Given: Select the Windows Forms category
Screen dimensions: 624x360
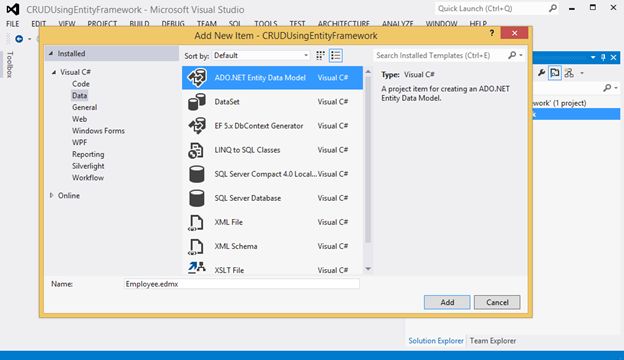Looking at the screenshot, I should [x=98, y=131].
